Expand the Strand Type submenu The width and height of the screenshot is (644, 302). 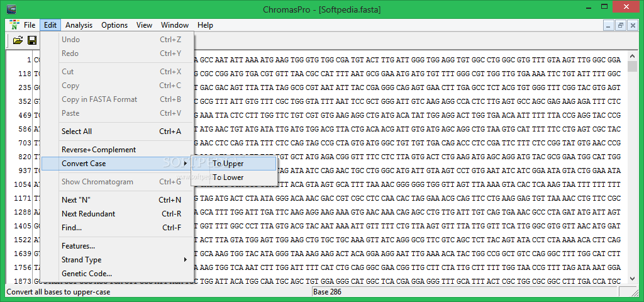[117, 260]
